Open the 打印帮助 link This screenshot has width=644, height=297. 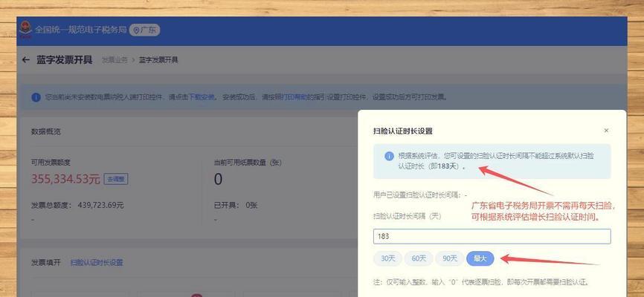pos(294,97)
